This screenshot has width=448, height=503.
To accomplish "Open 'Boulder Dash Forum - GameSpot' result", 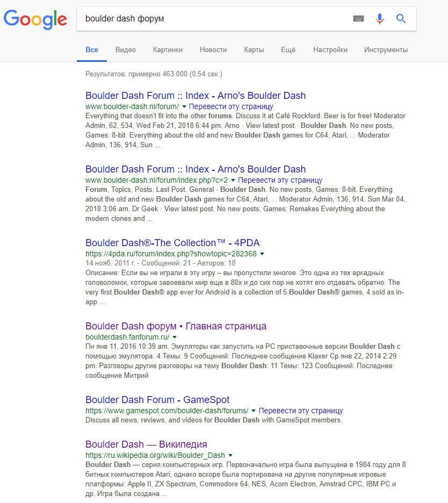I will tap(157, 400).
